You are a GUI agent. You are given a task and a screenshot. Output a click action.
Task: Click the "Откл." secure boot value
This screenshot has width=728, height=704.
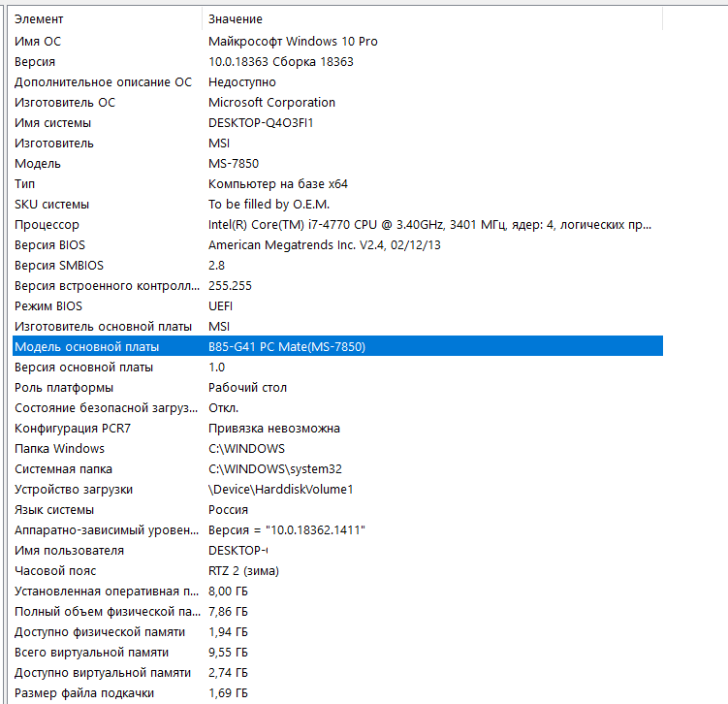click(223, 407)
